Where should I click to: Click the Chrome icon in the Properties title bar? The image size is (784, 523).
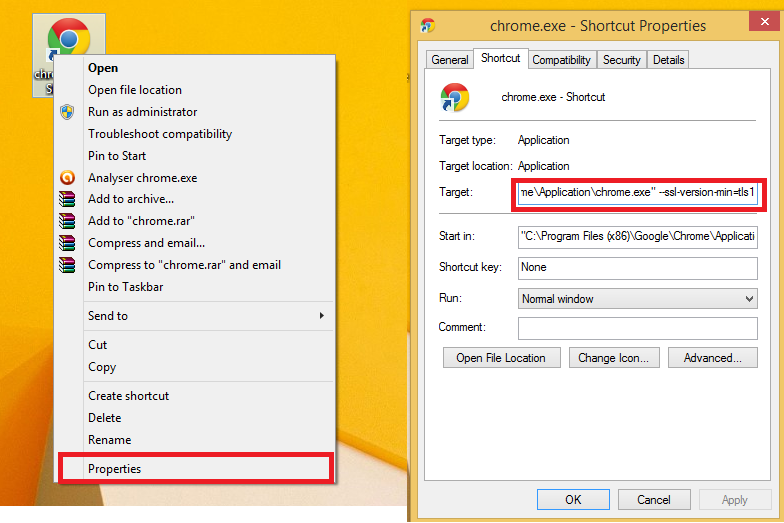pos(428,25)
